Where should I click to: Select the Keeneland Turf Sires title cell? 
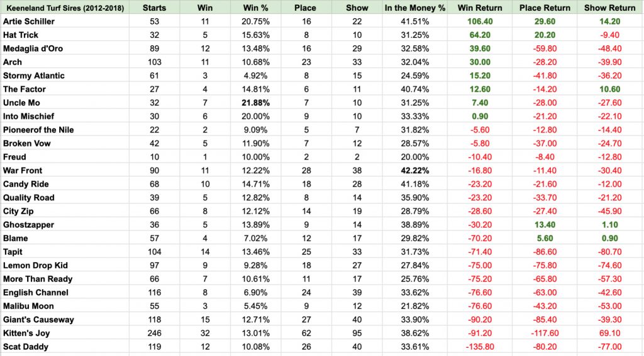pyautogui.click(x=65, y=8)
